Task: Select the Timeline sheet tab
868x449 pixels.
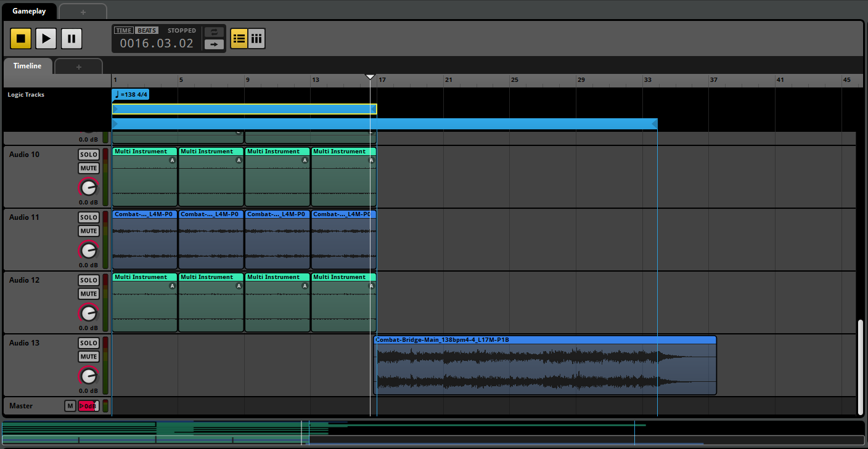Action: (x=27, y=66)
